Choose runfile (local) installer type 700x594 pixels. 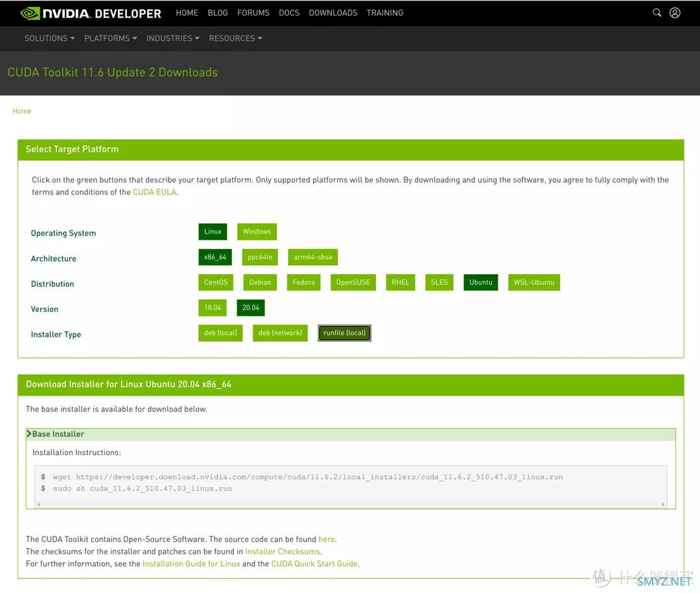point(344,333)
